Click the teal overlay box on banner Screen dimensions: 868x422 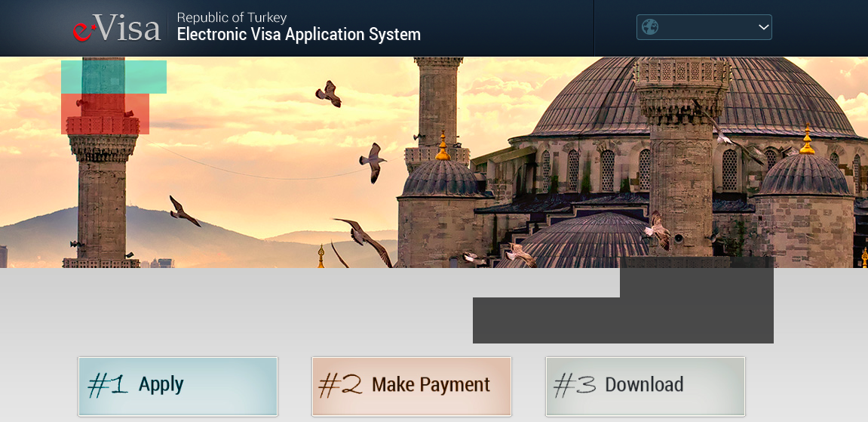113,77
